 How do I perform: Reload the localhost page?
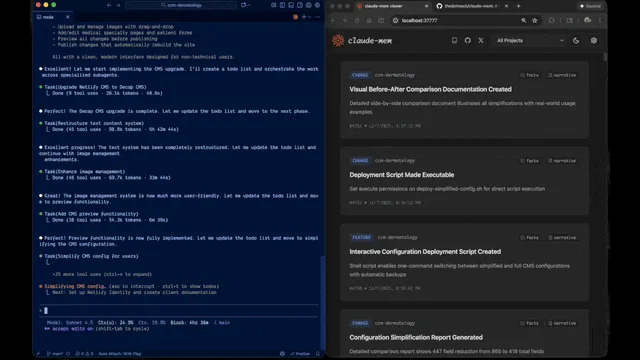click(x=357, y=20)
